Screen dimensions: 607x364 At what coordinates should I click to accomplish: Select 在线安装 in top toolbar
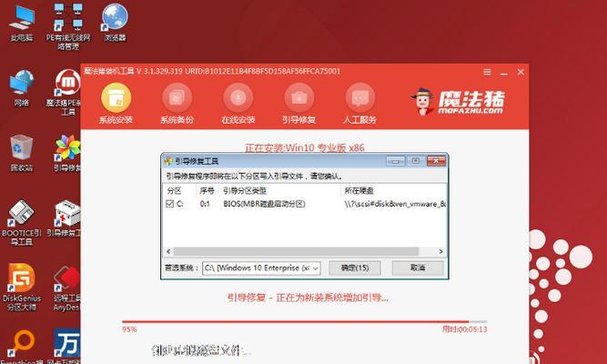238,104
